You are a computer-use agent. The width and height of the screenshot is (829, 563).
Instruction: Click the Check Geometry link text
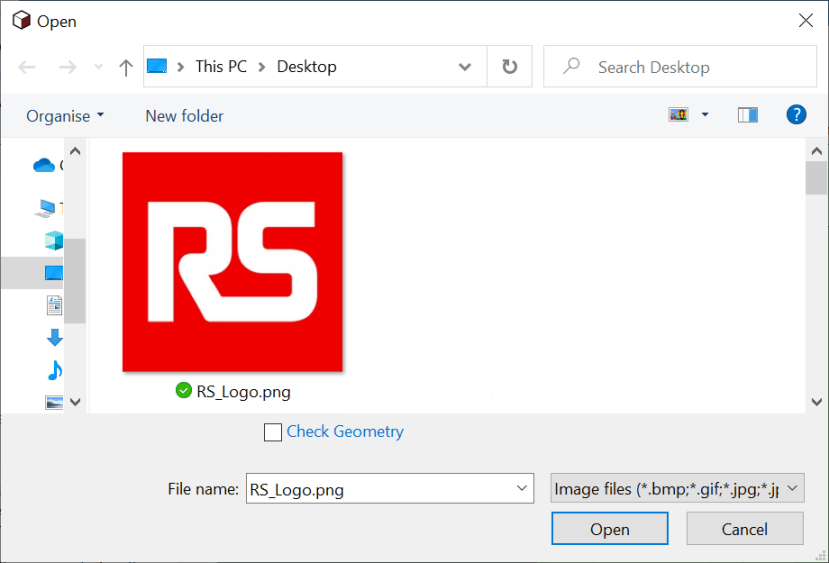[x=345, y=431]
